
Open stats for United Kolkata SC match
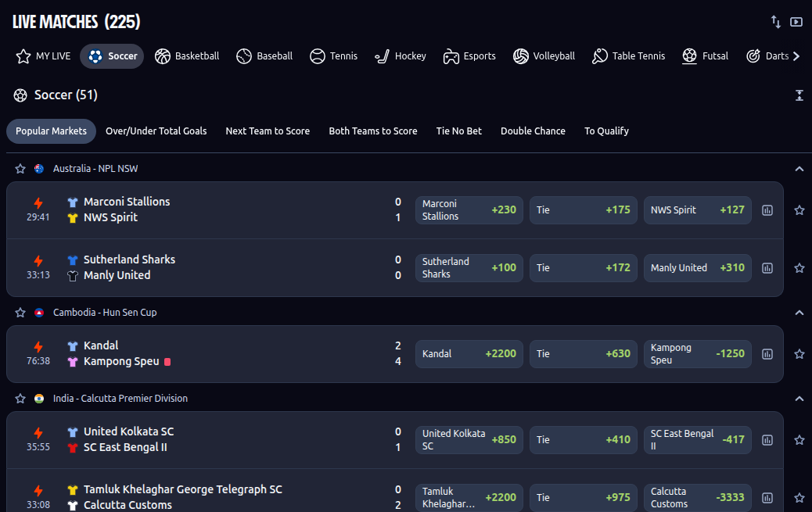(767, 440)
